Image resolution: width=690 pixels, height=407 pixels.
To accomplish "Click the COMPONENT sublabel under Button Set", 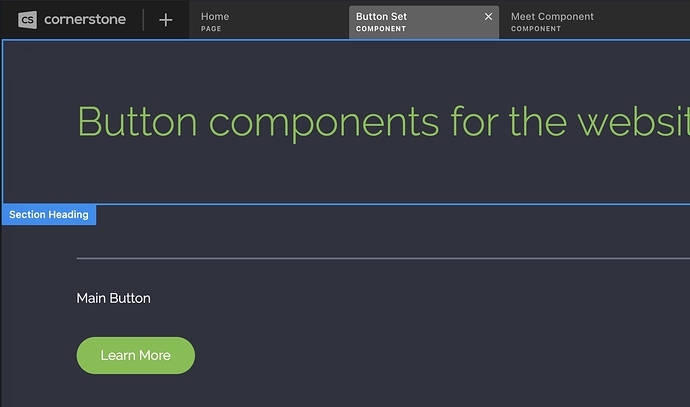I will click(381, 29).
